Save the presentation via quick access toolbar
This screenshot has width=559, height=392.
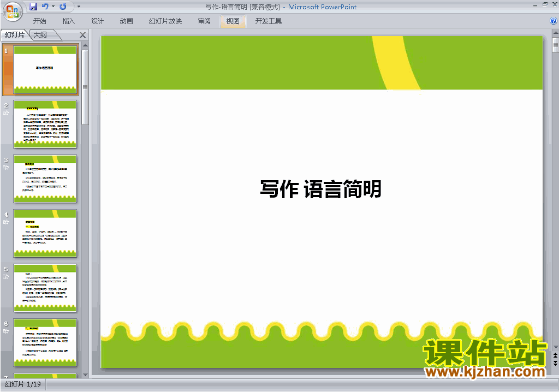click(x=33, y=7)
